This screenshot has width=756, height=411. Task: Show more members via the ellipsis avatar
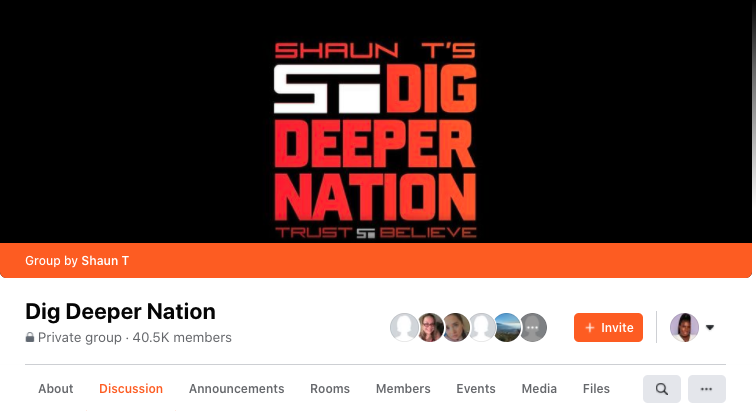point(533,328)
